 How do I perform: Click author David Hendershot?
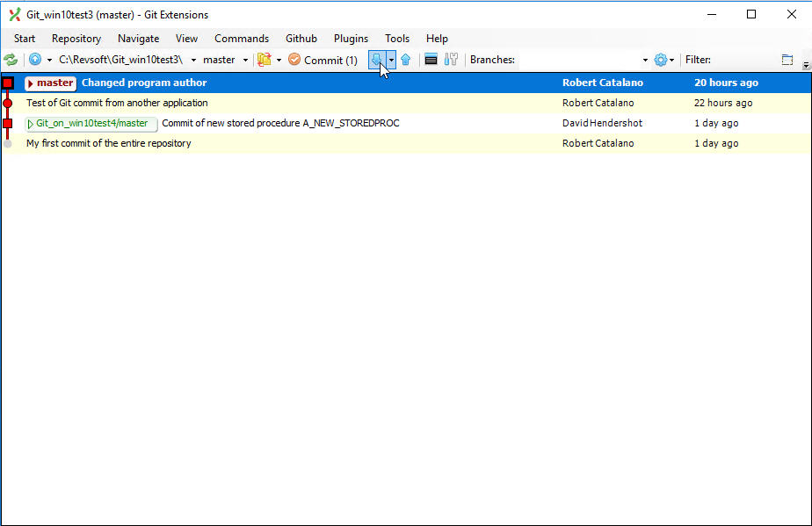[602, 123]
